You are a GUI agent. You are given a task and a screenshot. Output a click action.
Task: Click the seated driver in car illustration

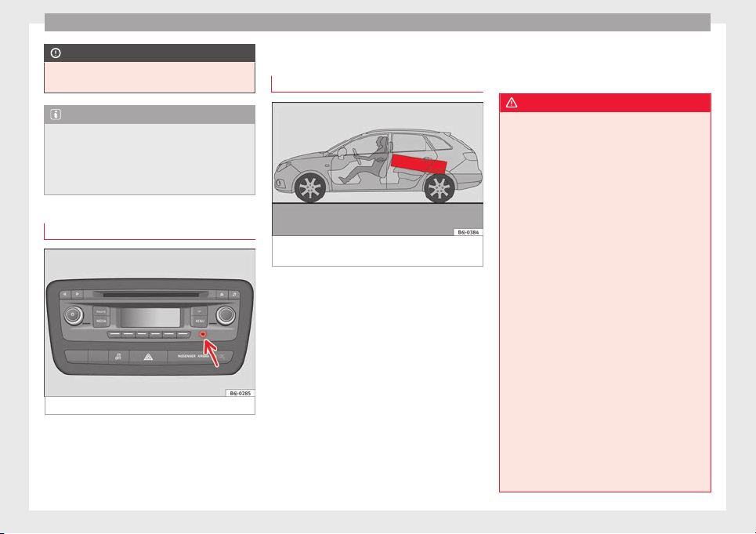[x=363, y=160]
